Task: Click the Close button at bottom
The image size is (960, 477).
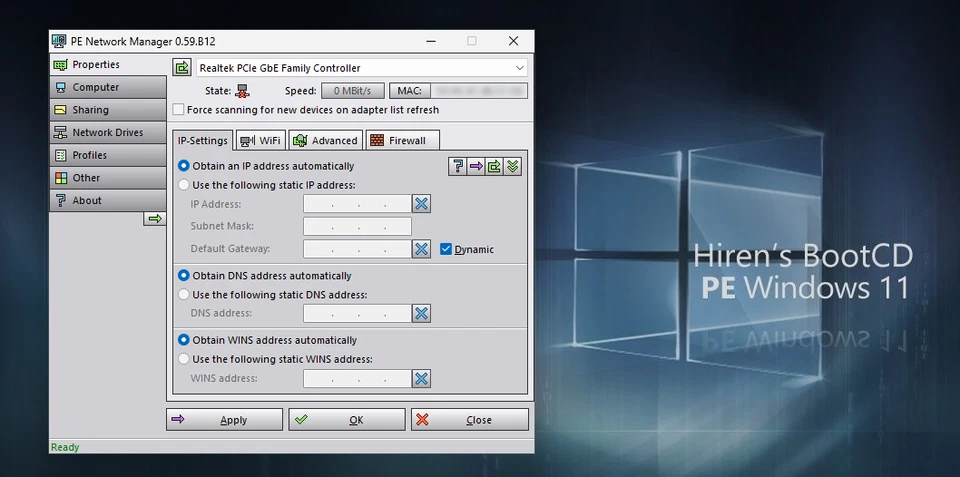Action: 470,419
